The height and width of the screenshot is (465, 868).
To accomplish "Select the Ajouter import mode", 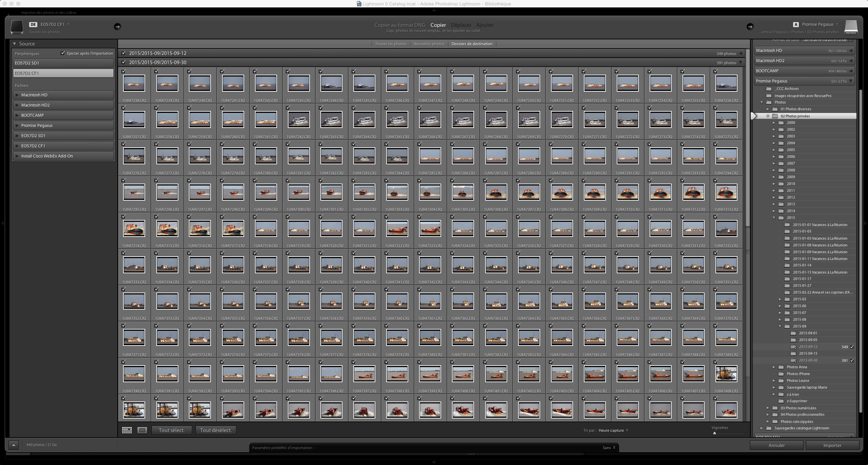I will [x=485, y=25].
